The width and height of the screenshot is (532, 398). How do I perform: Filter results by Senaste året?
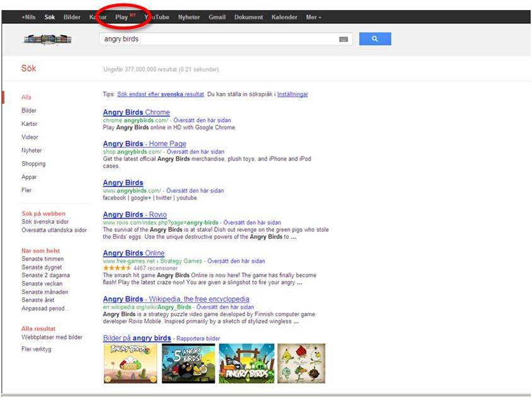point(38,300)
